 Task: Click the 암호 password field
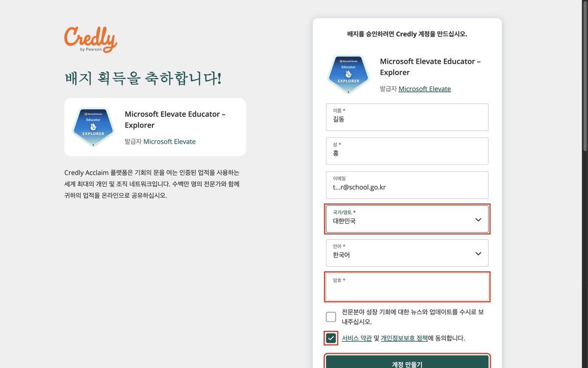(407, 287)
